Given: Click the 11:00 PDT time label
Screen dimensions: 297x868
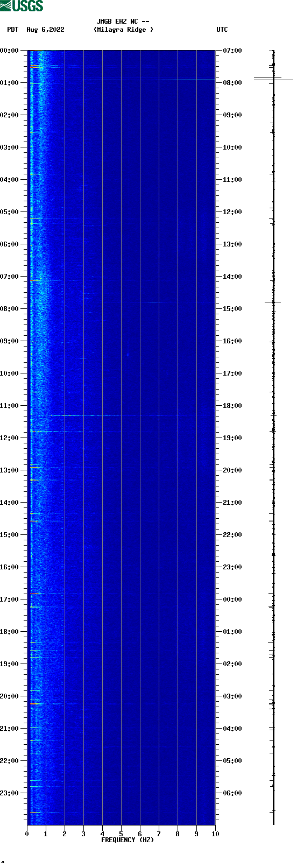Looking at the screenshot, I should 10,406.
